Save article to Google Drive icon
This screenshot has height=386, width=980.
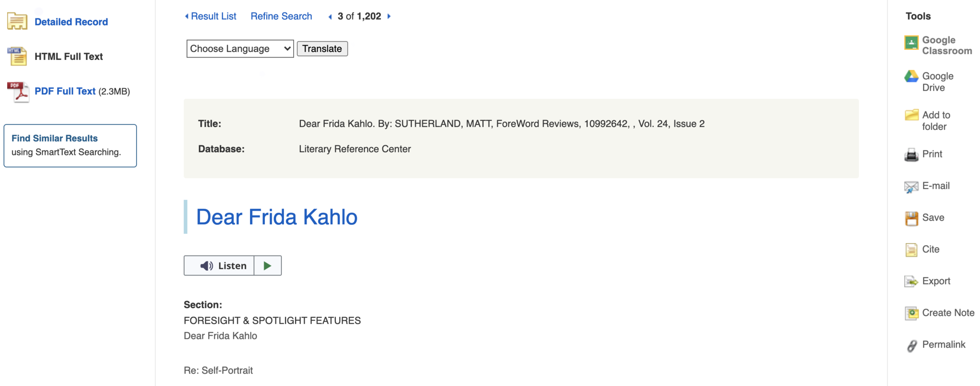click(911, 77)
